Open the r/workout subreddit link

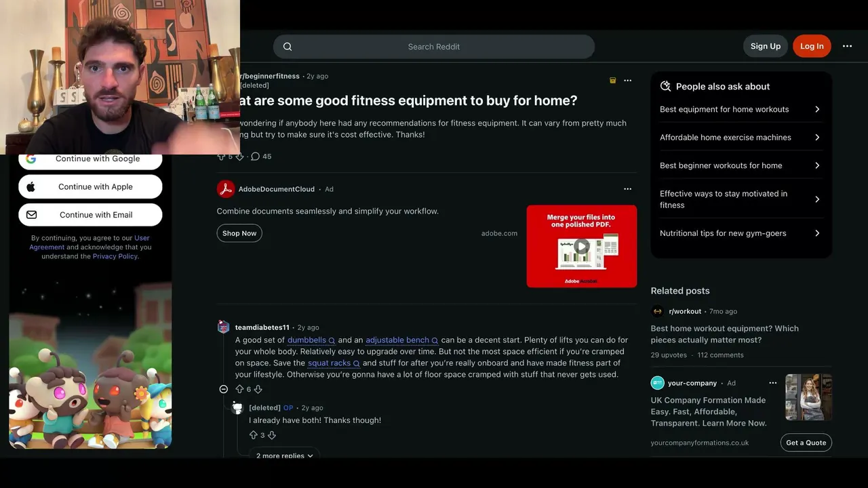point(685,311)
